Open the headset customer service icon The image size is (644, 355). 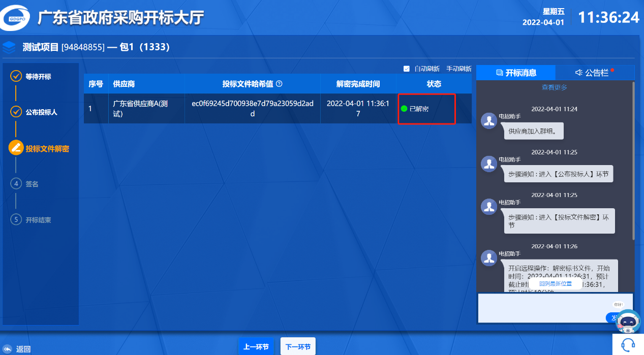click(x=628, y=345)
